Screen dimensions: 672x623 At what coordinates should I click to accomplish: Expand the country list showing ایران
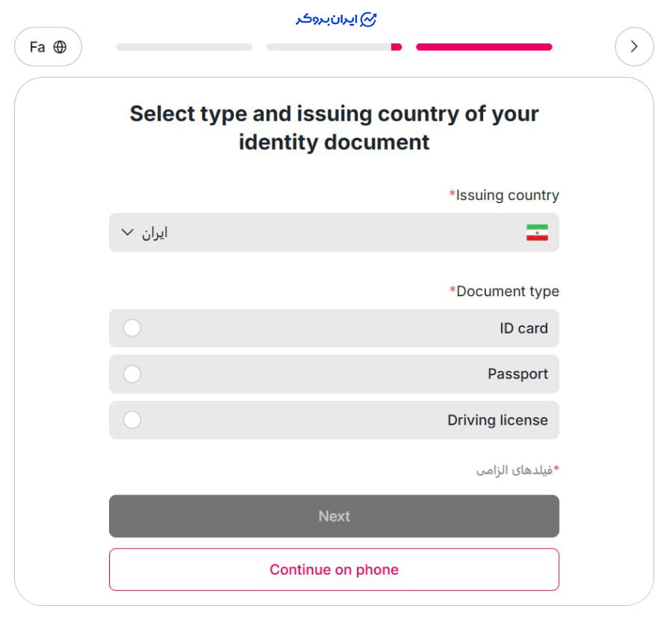point(334,232)
